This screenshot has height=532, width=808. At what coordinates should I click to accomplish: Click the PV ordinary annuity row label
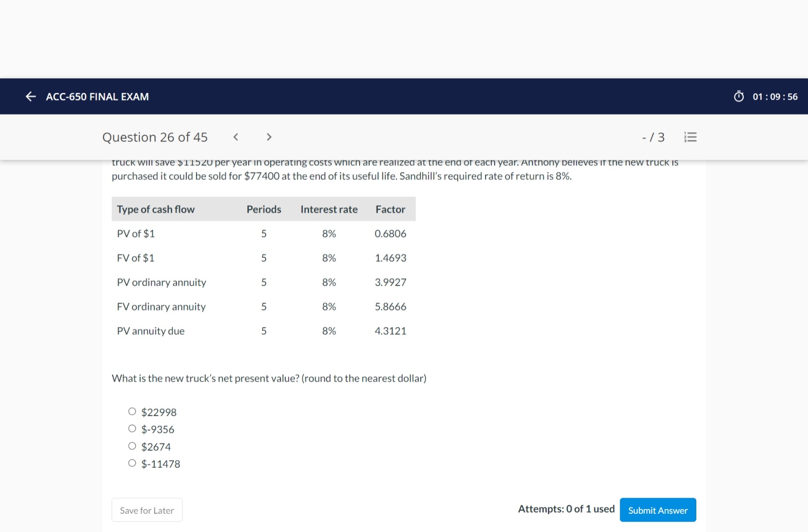(x=161, y=282)
